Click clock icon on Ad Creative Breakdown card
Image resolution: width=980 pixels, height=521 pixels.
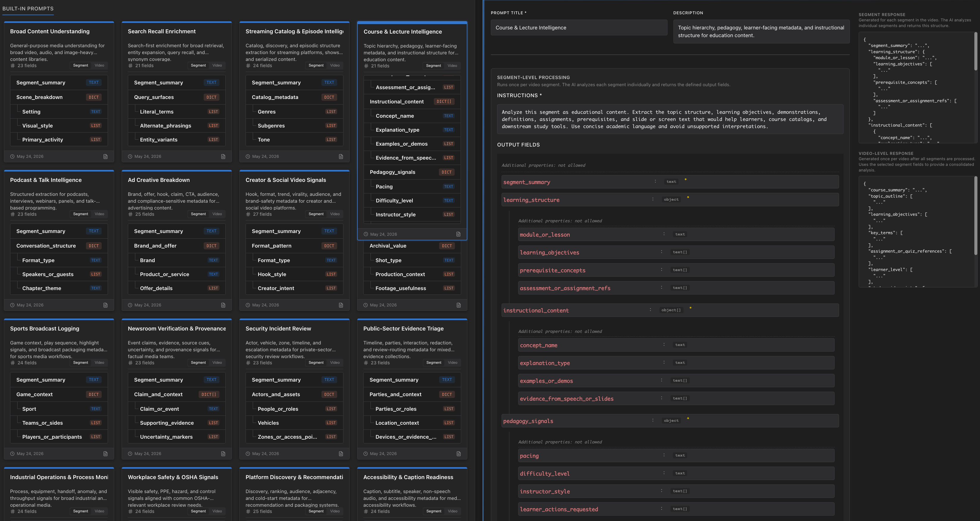pyautogui.click(x=130, y=305)
